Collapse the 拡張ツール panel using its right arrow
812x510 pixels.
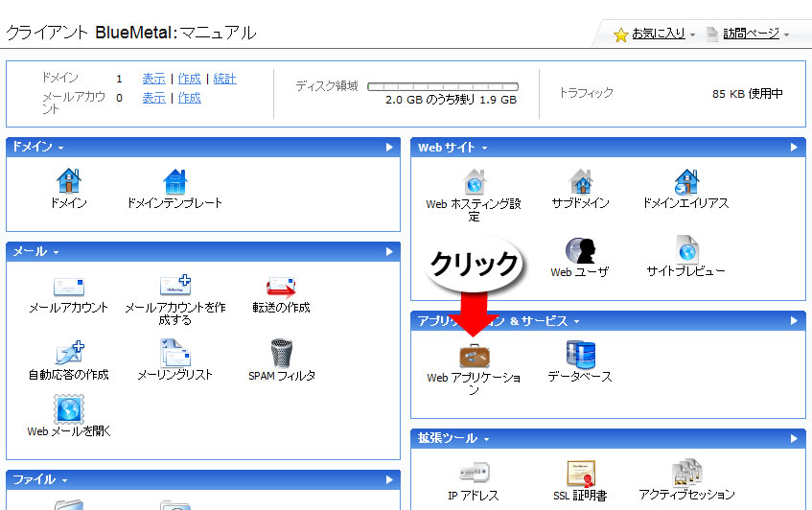794,438
